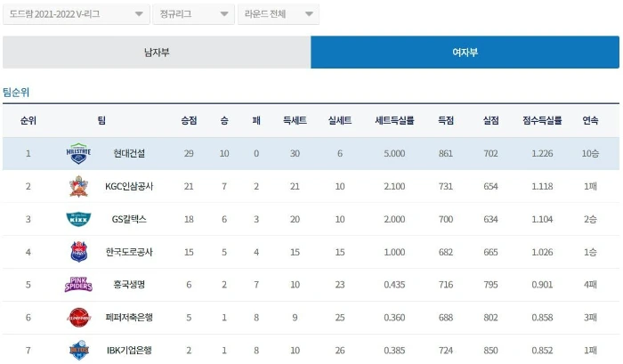Select 현대건설's set ratio 5.000
The image size is (623, 364).
(394, 153)
